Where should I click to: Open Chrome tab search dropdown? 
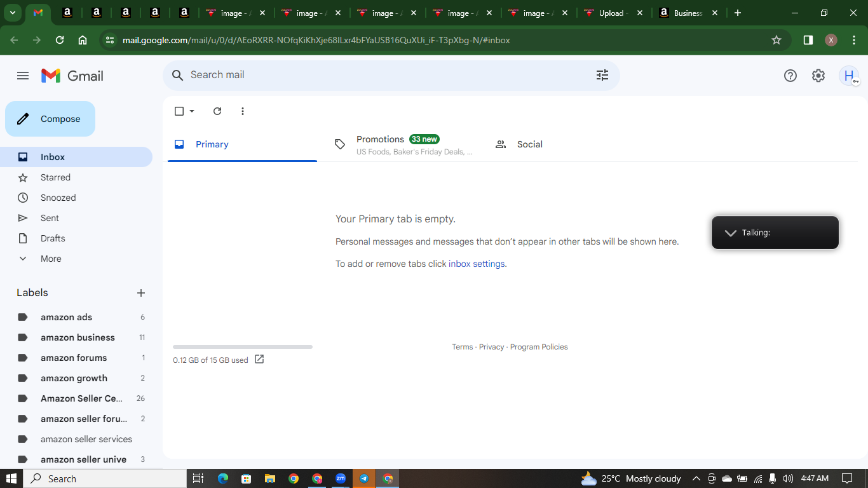[12, 13]
